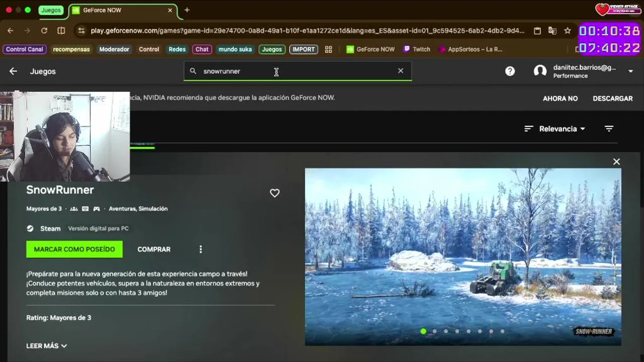Image resolution: width=644 pixels, height=362 pixels.
Task: Click the Steam store icon
Action: (x=30, y=228)
